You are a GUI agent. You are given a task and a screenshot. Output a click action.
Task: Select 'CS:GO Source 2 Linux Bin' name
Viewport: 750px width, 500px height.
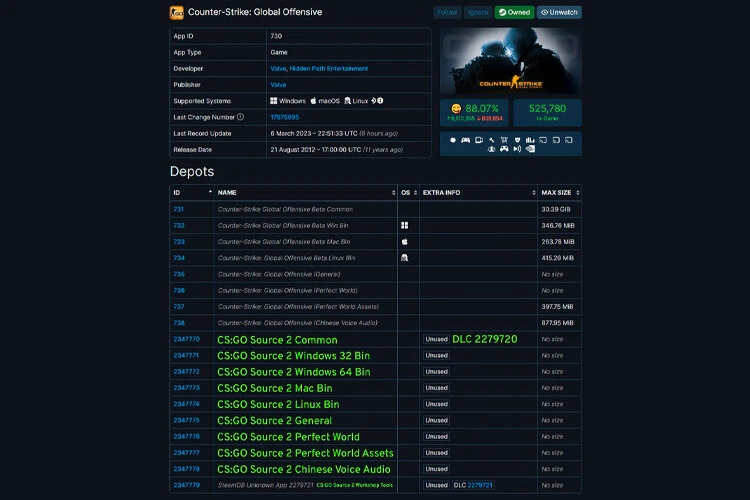pos(278,405)
